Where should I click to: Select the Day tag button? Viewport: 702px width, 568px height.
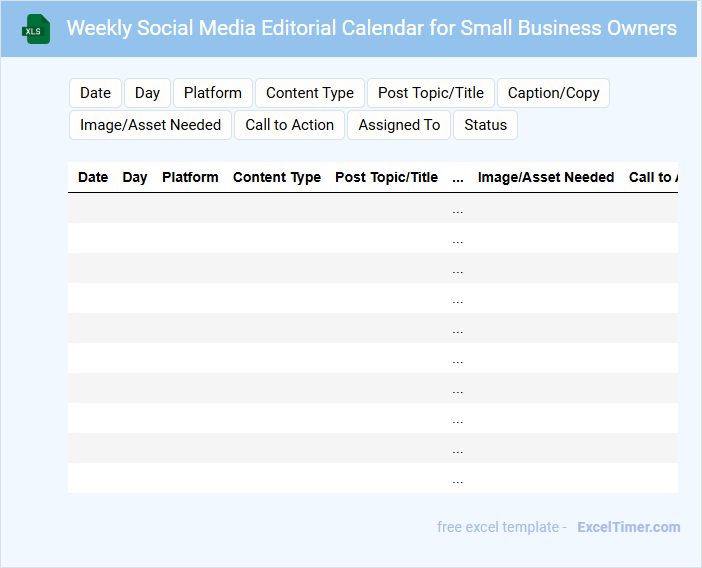tap(147, 93)
